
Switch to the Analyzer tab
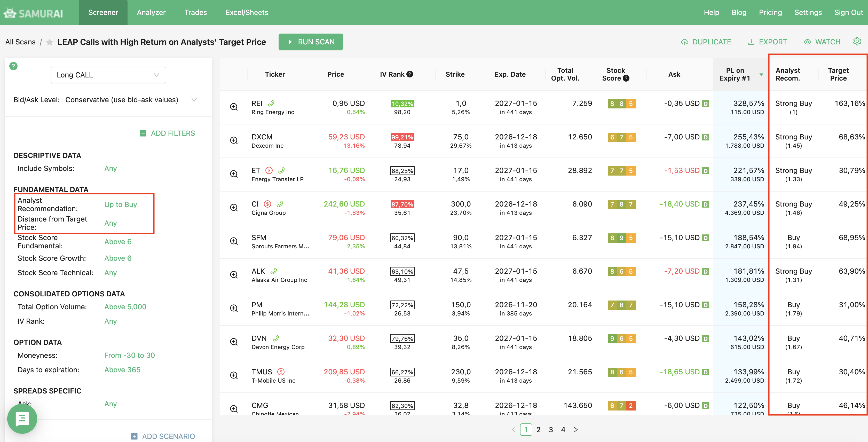151,12
